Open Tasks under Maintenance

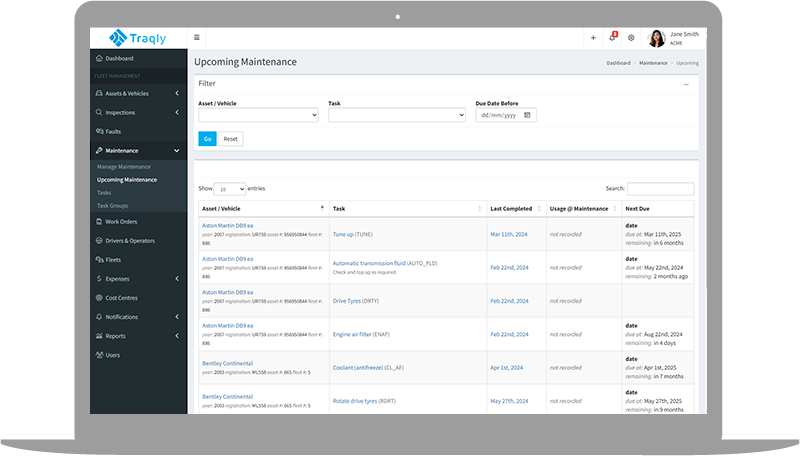pos(104,193)
